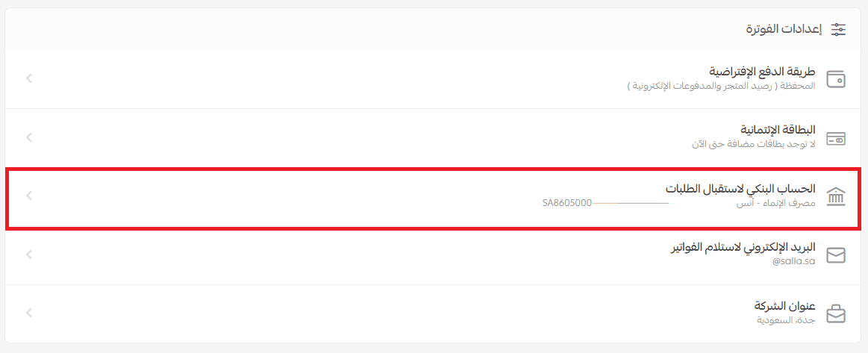868x353 pixels.
Task: Expand the invoice email row chevron
Action: point(29,254)
